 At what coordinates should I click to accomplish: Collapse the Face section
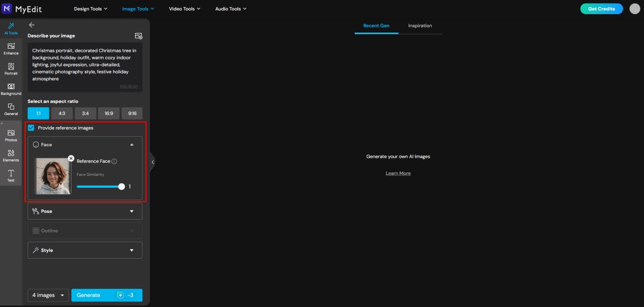tap(132, 145)
